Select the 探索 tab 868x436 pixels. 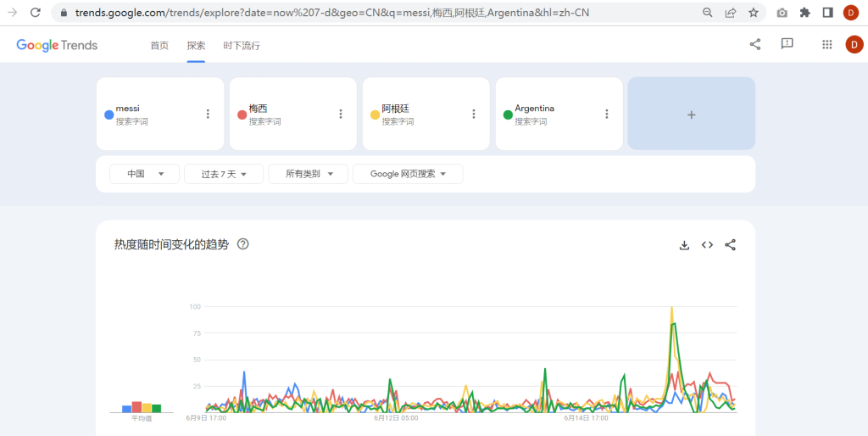[196, 46]
